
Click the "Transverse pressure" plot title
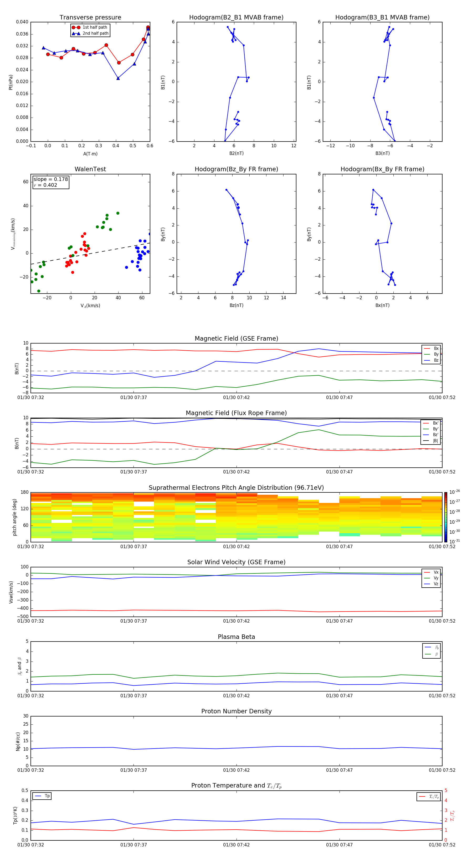(x=90, y=18)
